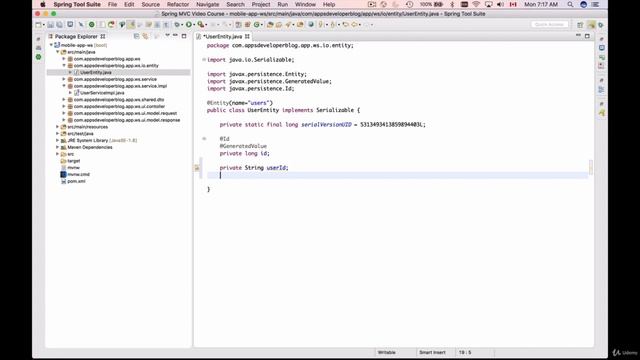
Task: Click the Wi-Fi icon in macOS menu bar
Action: (x=476, y=4)
